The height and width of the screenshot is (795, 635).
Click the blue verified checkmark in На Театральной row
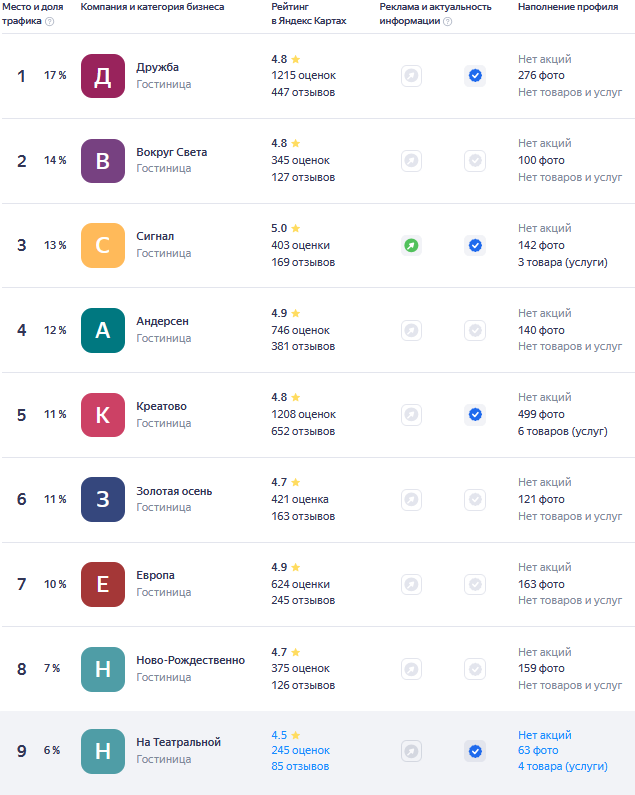[x=475, y=751]
